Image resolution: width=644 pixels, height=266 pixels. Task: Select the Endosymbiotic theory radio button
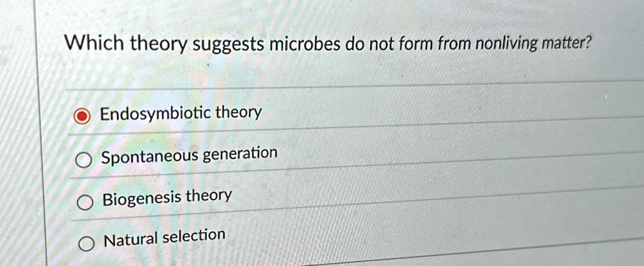[82, 117]
